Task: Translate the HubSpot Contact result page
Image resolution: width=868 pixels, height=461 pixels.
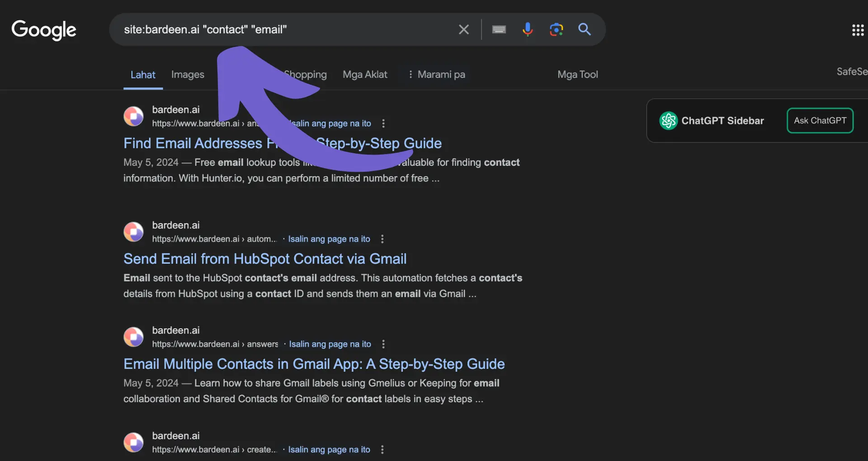Action: pyautogui.click(x=329, y=239)
